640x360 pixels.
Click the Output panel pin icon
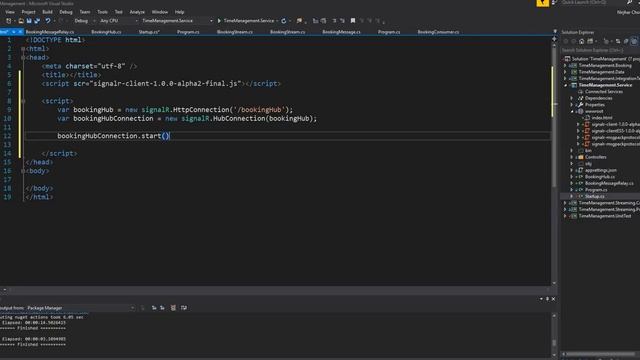pyautogui.click(x=547, y=299)
